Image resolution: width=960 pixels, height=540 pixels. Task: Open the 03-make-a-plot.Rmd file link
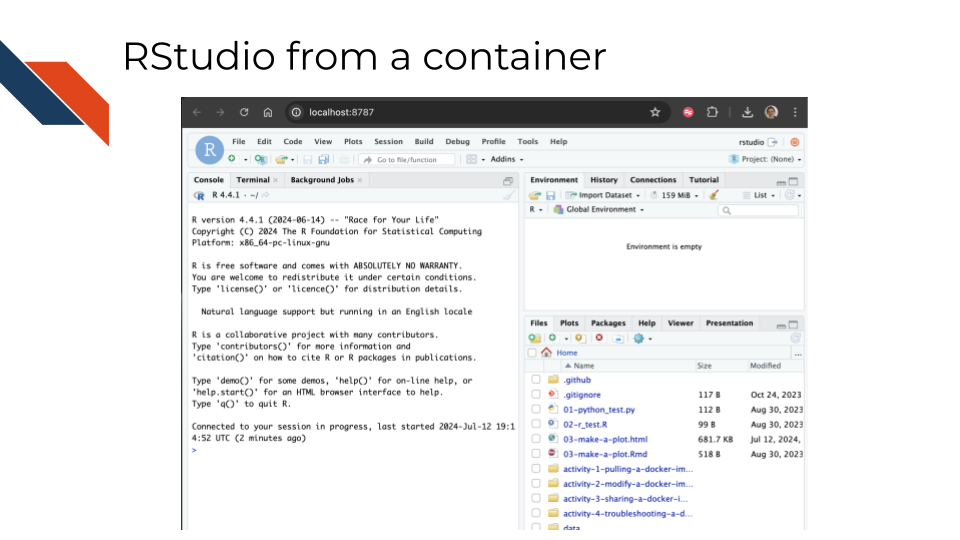point(605,454)
